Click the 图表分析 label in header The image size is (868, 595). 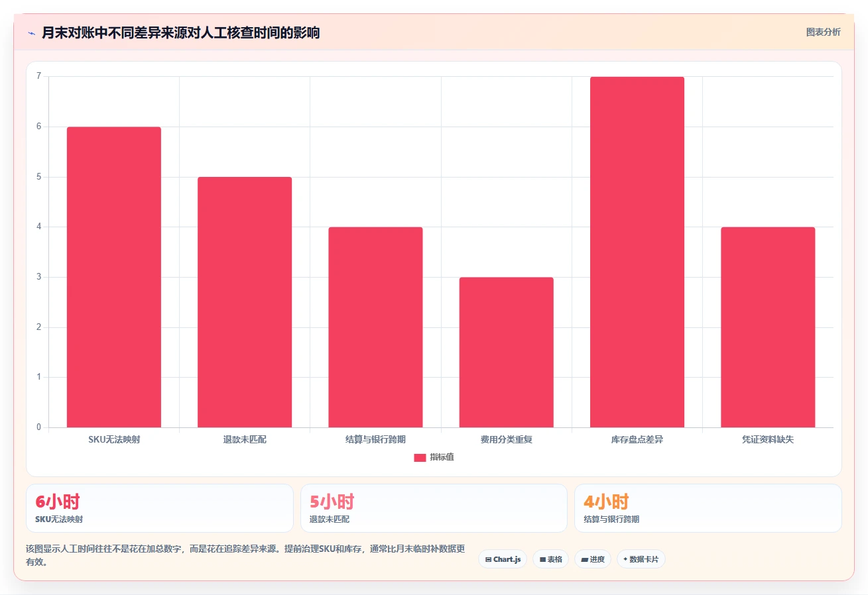pos(823,32)
